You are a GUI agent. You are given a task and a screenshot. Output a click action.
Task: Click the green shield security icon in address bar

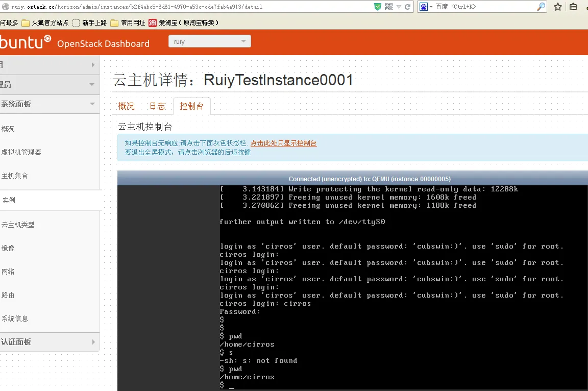(x=378, y=7)
